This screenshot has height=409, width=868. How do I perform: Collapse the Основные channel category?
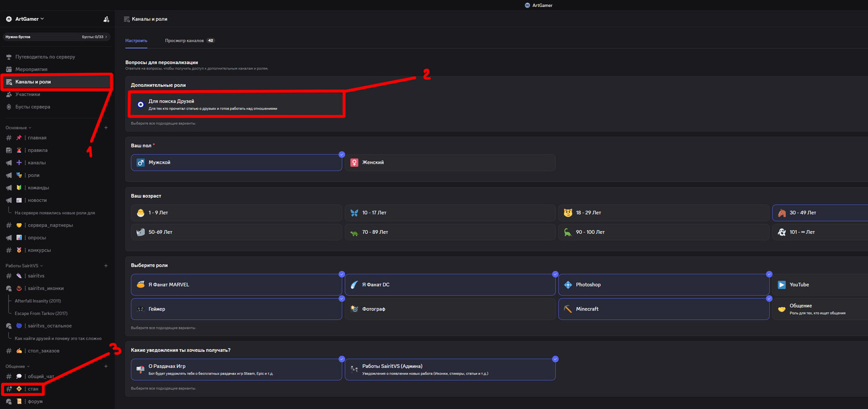(x=18, y=127)
